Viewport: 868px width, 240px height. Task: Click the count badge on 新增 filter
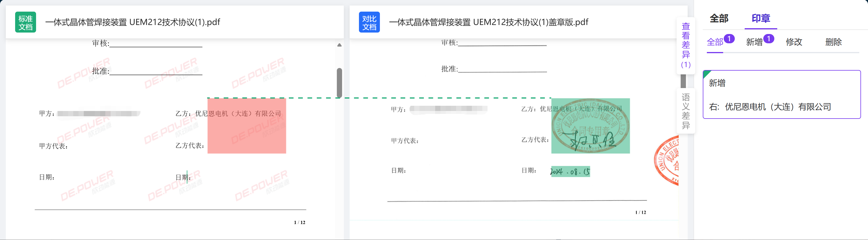(769, 39)
